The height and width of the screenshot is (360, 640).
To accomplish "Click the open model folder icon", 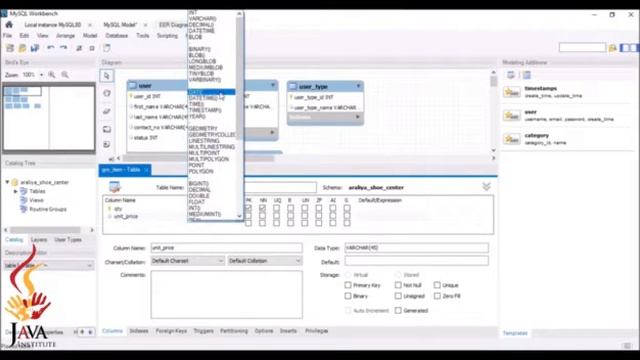I will pos(22,48).
